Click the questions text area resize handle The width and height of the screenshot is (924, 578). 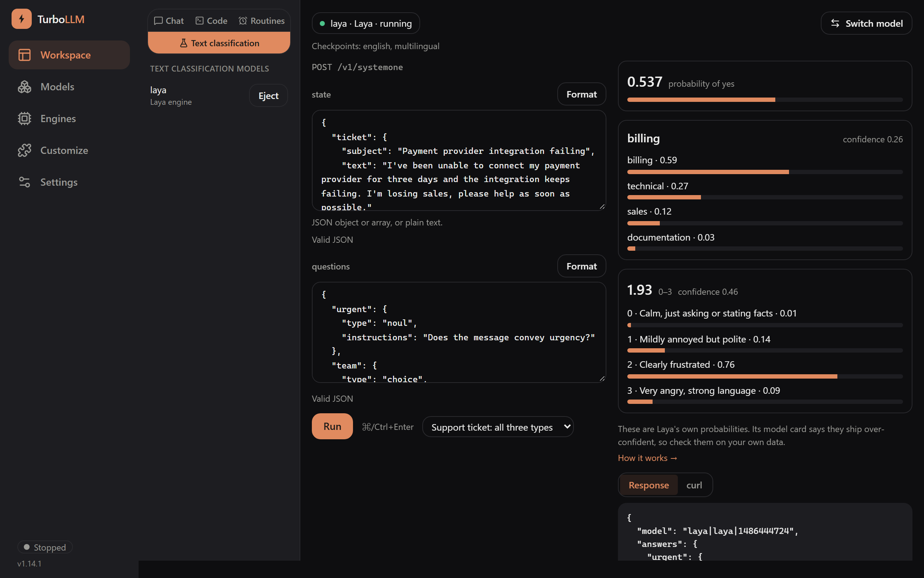(602, 379)
